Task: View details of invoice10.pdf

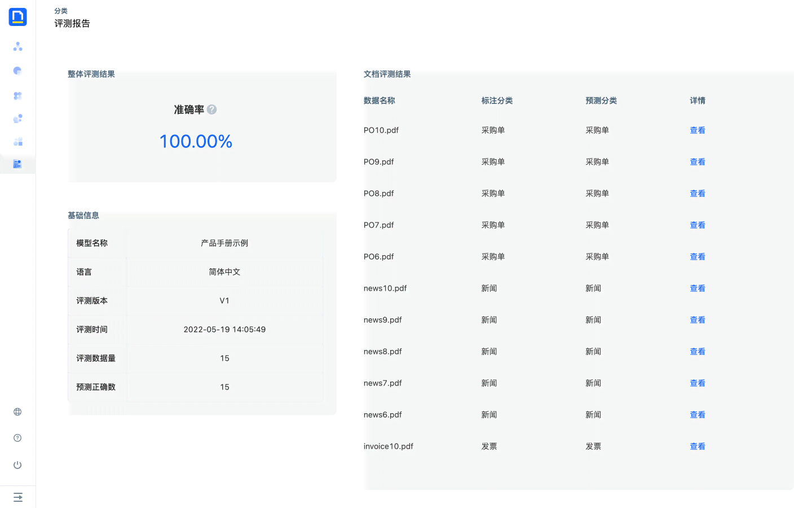Action: (x=698, y=446)
